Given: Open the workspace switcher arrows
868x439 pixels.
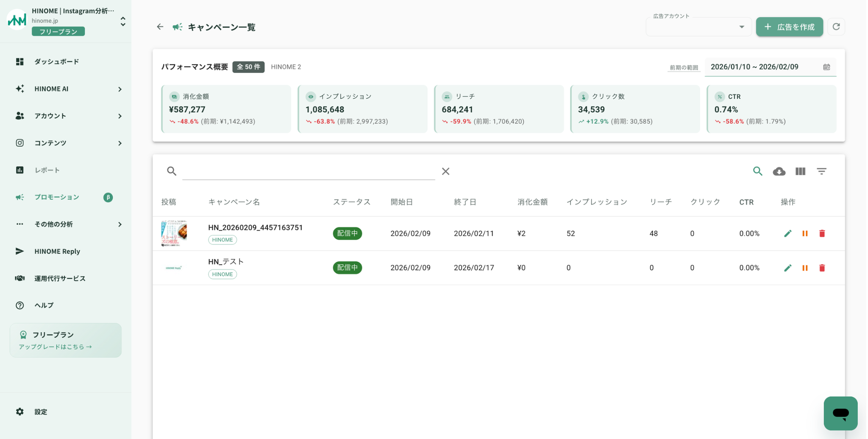Looking at the screenshot, I should (x=123, y=21).
